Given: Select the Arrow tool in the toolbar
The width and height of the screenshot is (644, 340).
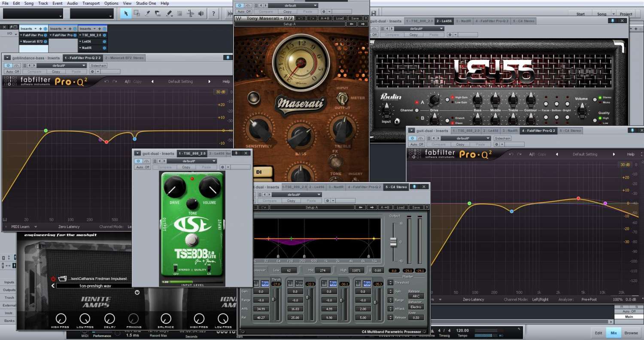Looking at the screenshot, I should (x=126, y=14).
